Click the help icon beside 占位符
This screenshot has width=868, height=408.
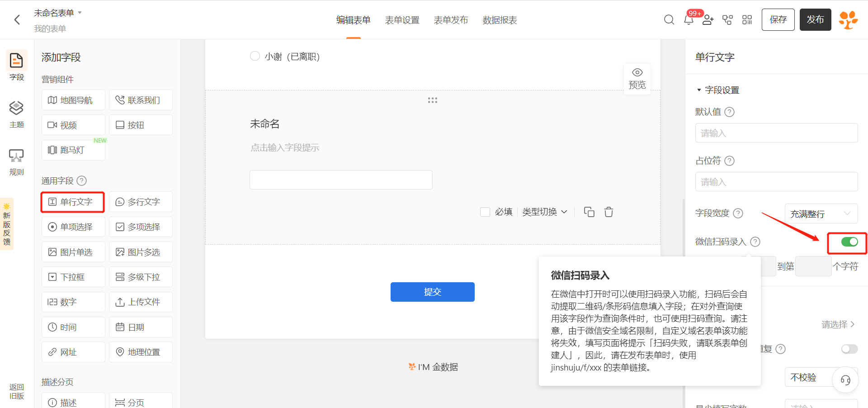[729, 161]
